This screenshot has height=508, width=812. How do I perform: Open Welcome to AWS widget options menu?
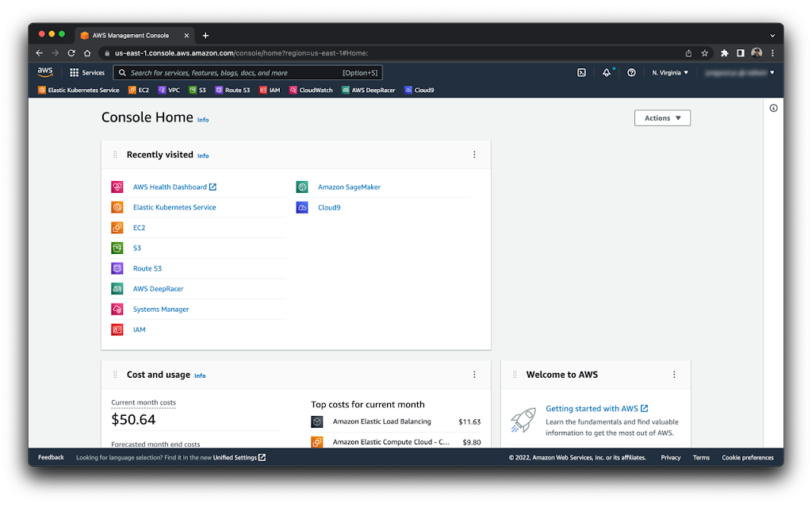click(674, 375)
